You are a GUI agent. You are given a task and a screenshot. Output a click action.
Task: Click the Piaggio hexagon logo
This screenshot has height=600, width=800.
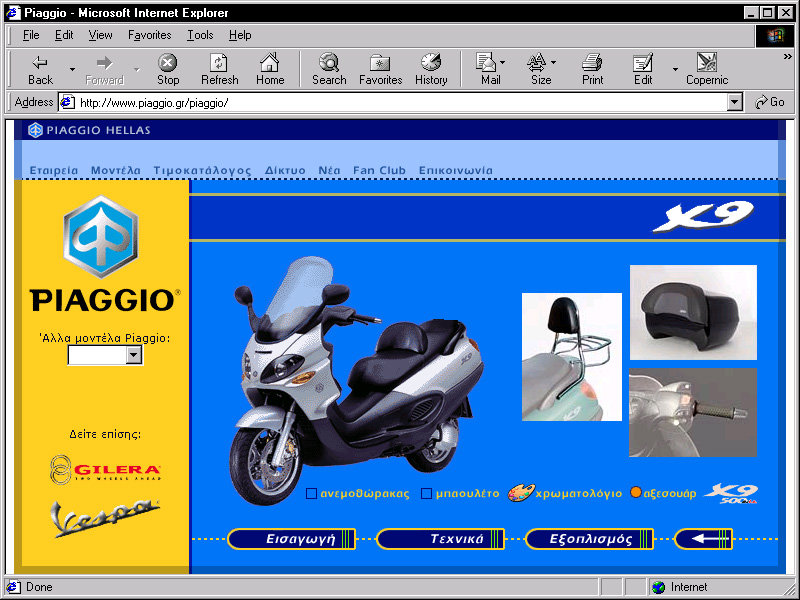point(101,236)
